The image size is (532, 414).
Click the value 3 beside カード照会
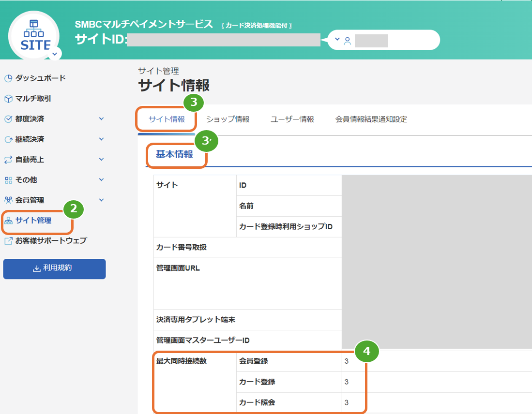pyautogui.click(x=347, y=402)
